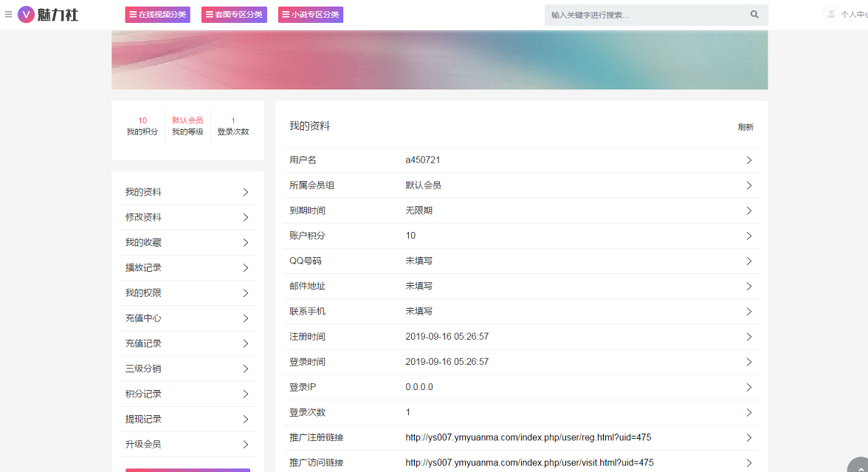Click 我的积分 stat in summary card
868x472 pixels.
(x=142, y=126)
